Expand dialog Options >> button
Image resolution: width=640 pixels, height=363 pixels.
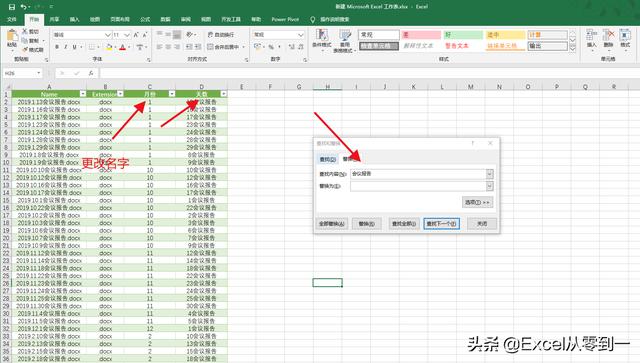(477, 202)
